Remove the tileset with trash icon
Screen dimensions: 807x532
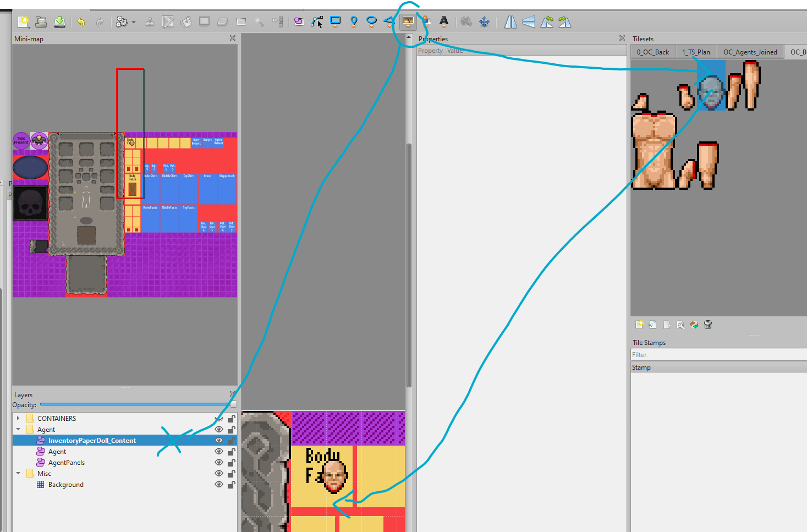(x=708, y=325)
